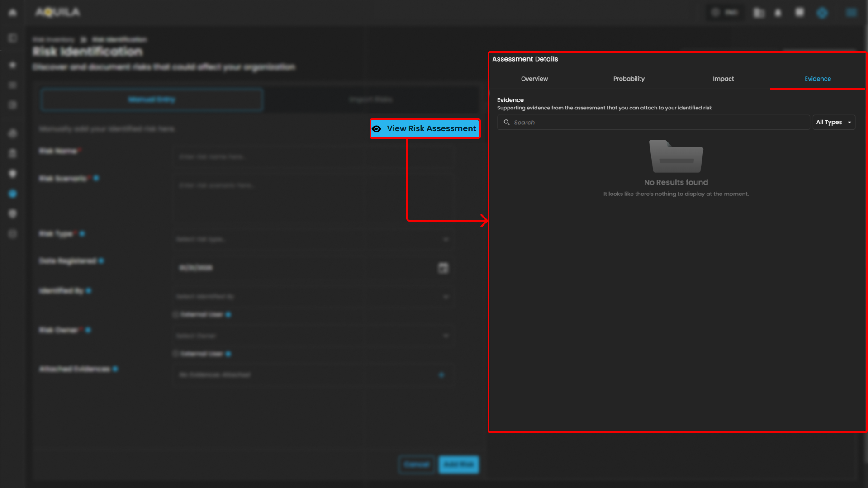
Task: Tick the External User checkbox under Identified By
Action: point(175,314)
